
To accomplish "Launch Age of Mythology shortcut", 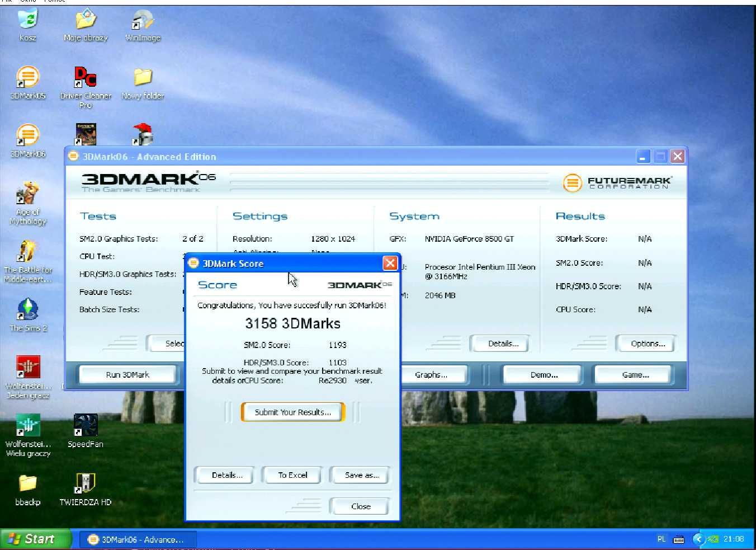I will [x=27, y=204].
